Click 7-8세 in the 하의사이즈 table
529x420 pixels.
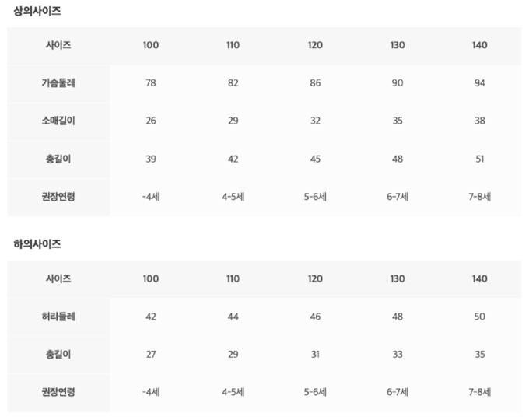pos(479,392)
